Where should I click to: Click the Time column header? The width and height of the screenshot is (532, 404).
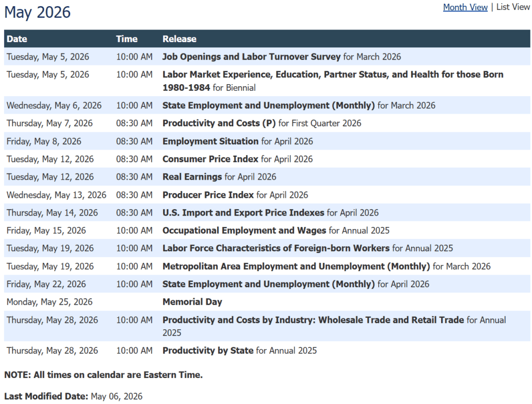tap(127, 39)
